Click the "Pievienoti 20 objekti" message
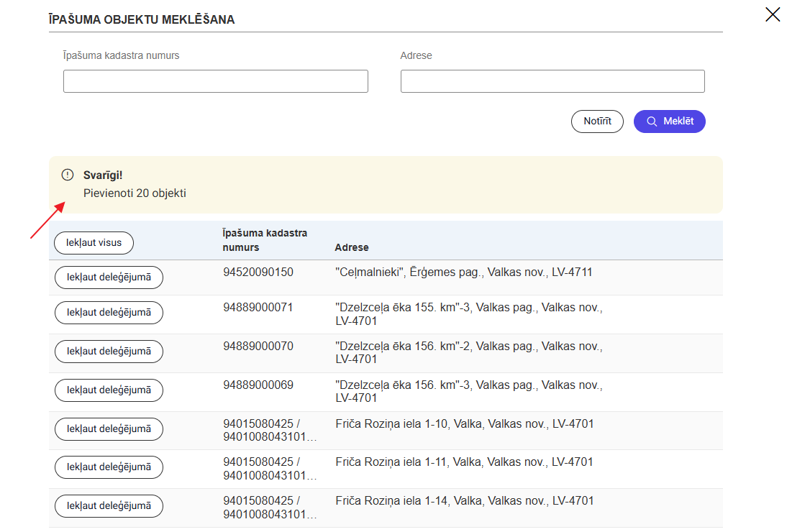 [135, 193]
